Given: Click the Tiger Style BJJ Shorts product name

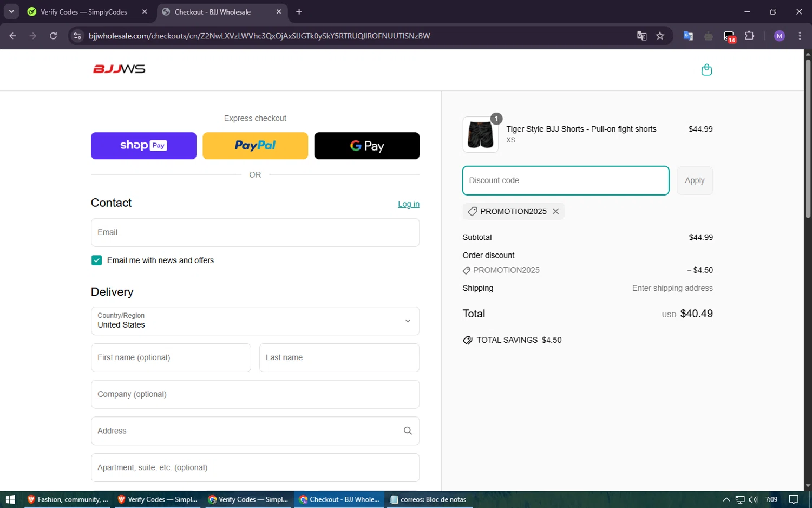Looking at the screenshot, I should [581, 129].
